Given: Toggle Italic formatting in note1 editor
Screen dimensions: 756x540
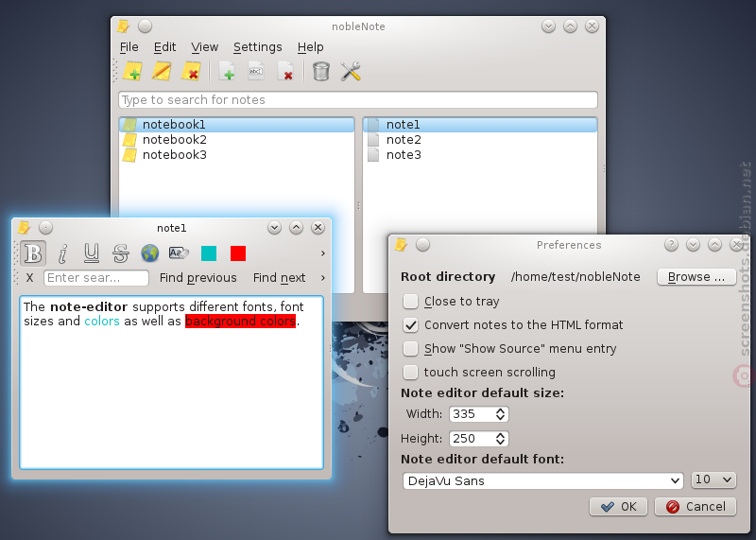Looking at the screenshot, I should point(62,253).
